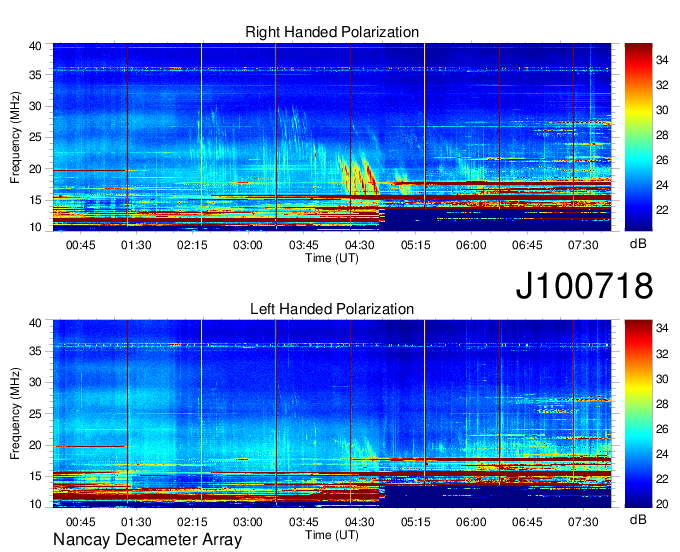The width and height of the screenshot is (680, 552).
Task: Click the 00:45 time tick on Right Handed plot
Action: click(x=80, y=245)
